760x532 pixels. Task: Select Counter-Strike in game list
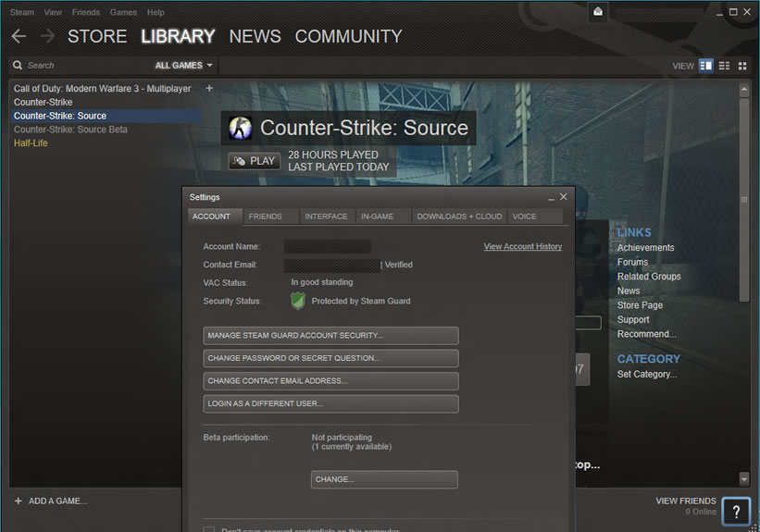pyautogui.click(x=44, y=102)
